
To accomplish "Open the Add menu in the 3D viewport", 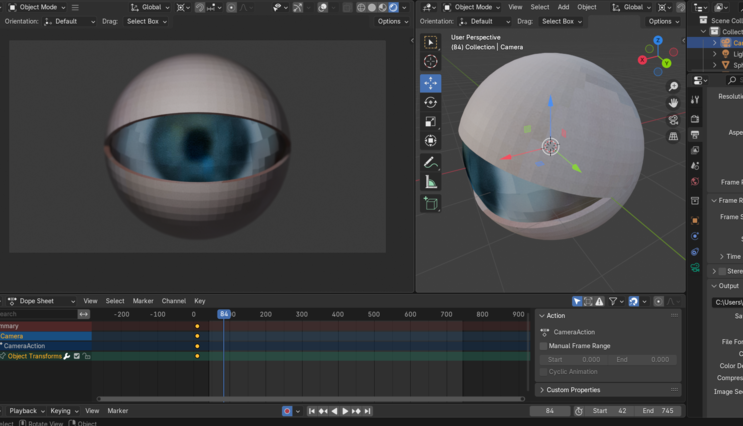I will (563, 7).
